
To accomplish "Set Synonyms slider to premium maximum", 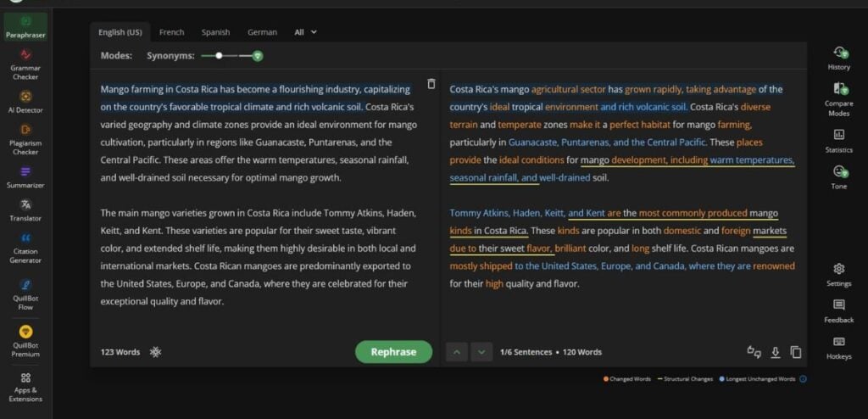I will click(x=258, y=55).
